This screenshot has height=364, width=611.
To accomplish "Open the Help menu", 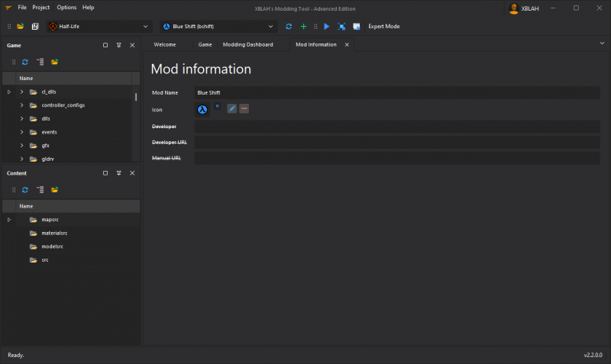I will pos(88,8).
